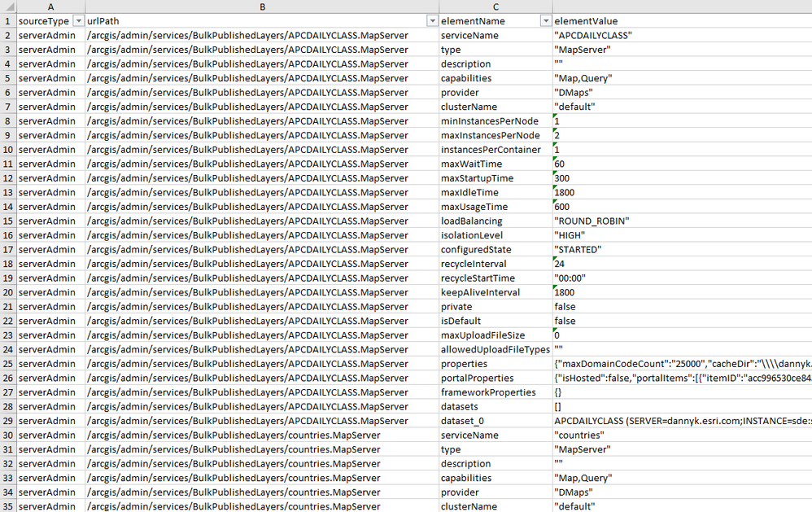Select the maxStartupTime cell
This screenshot has height=512, width=812.
tap(495, 178)
